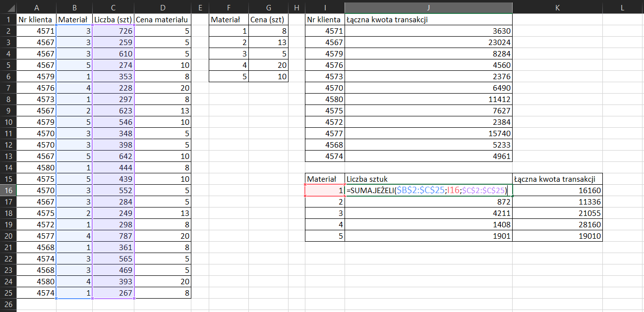Select column J header
644x312 pixels.
(x=428, y=8)
